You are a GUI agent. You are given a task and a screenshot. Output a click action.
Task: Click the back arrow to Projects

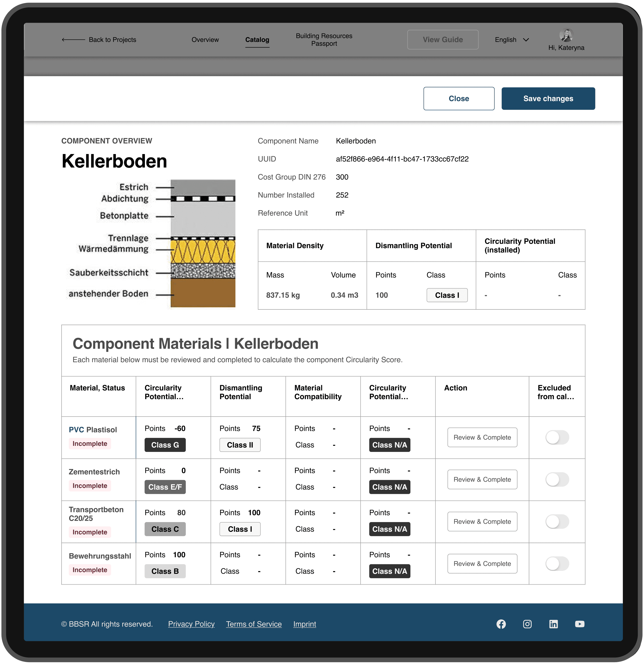point(73,40)
